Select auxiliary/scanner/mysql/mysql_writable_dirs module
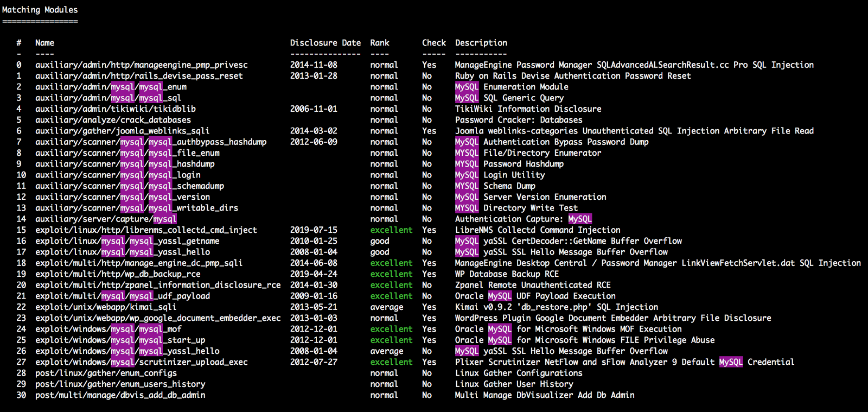Screen dimensions: 868x412 (137, 208)
